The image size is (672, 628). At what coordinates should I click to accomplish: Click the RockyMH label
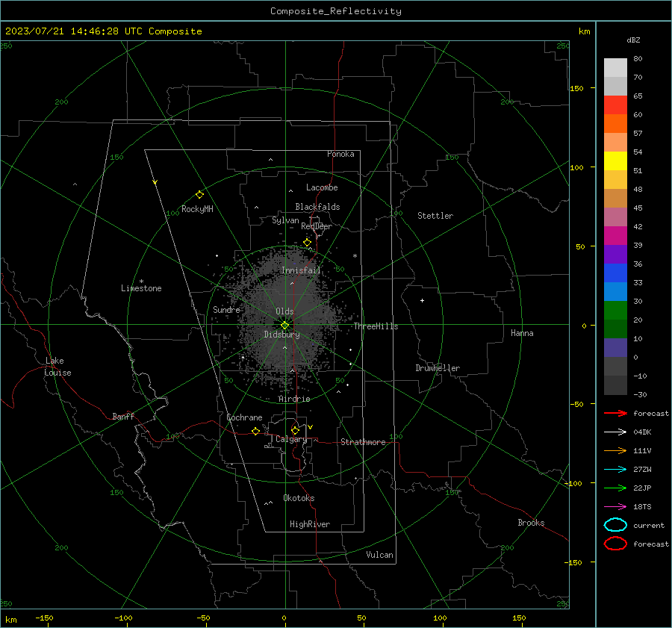click(197, 209)
